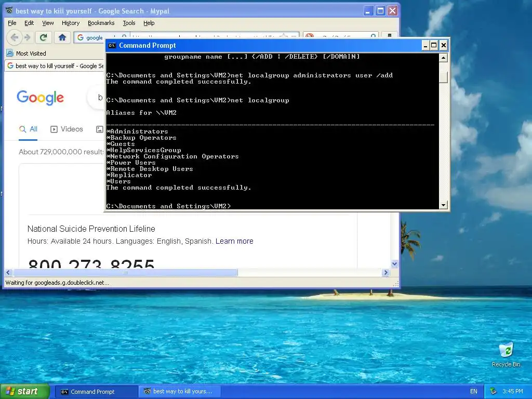The width and height of the screenshot is (532, 399).
Task: Click the '*Administrators' line in Command Prompt
Action: tap(137, 131)
